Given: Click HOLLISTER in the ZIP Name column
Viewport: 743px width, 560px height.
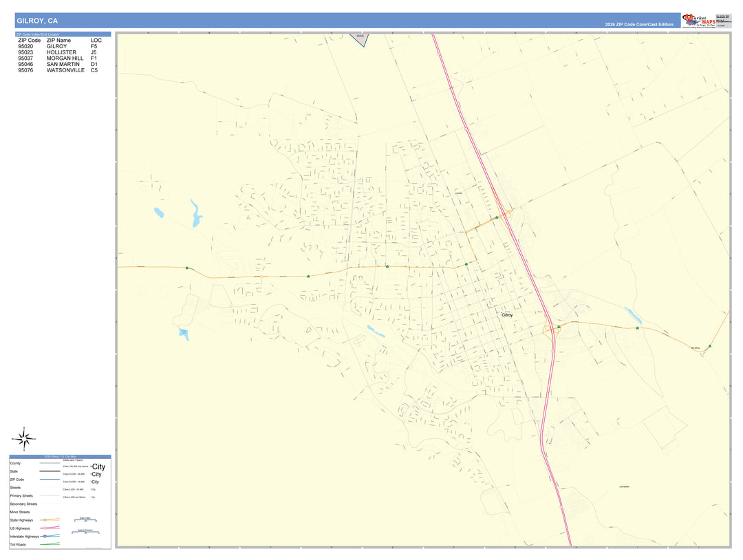Looking at the screenshot, I should click(x=61, y=52).
